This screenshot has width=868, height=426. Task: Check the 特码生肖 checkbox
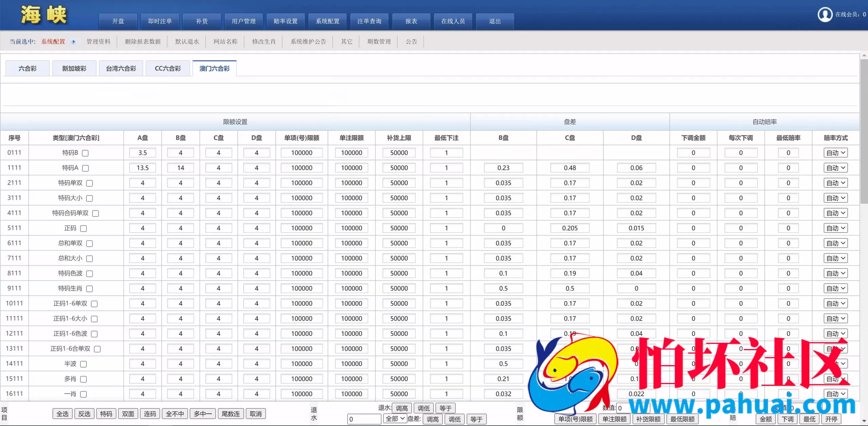pos(90,289)
